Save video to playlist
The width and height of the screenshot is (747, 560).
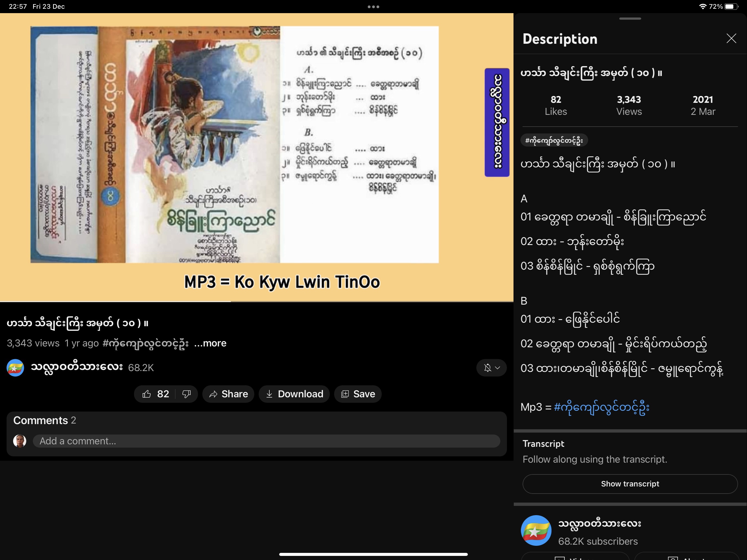coord(358,394)
